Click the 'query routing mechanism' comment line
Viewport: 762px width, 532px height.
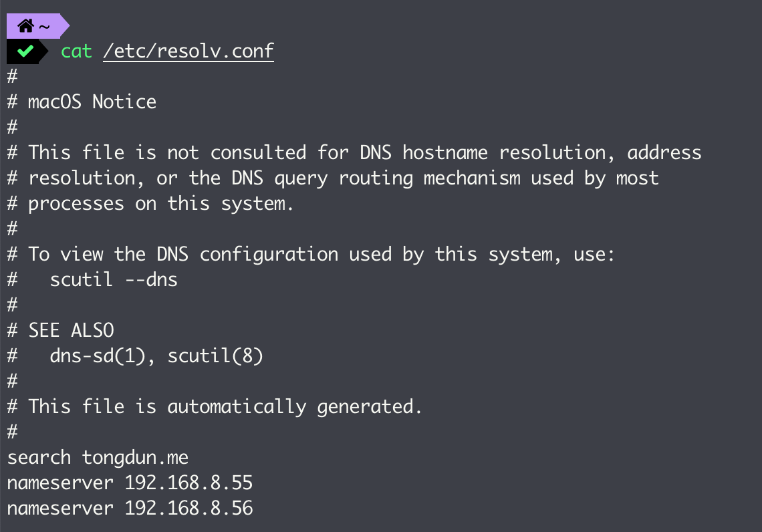(333, 178)
